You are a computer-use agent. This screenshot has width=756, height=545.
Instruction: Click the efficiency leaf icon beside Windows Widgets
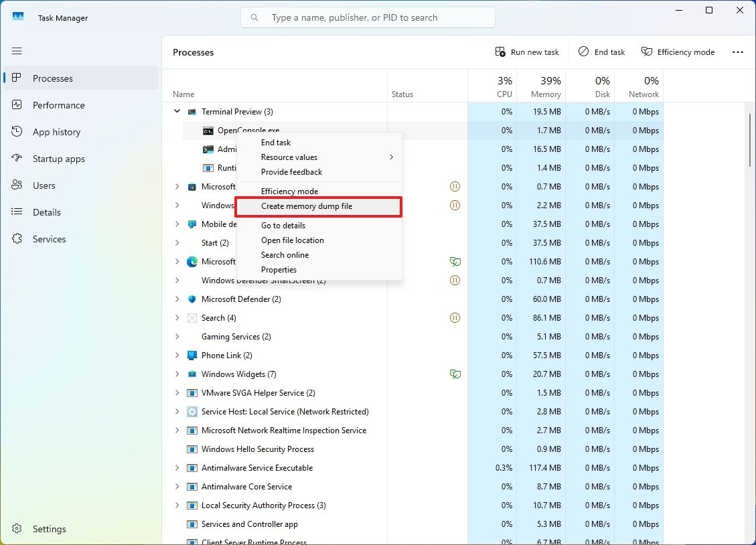(x=455, y=374)
